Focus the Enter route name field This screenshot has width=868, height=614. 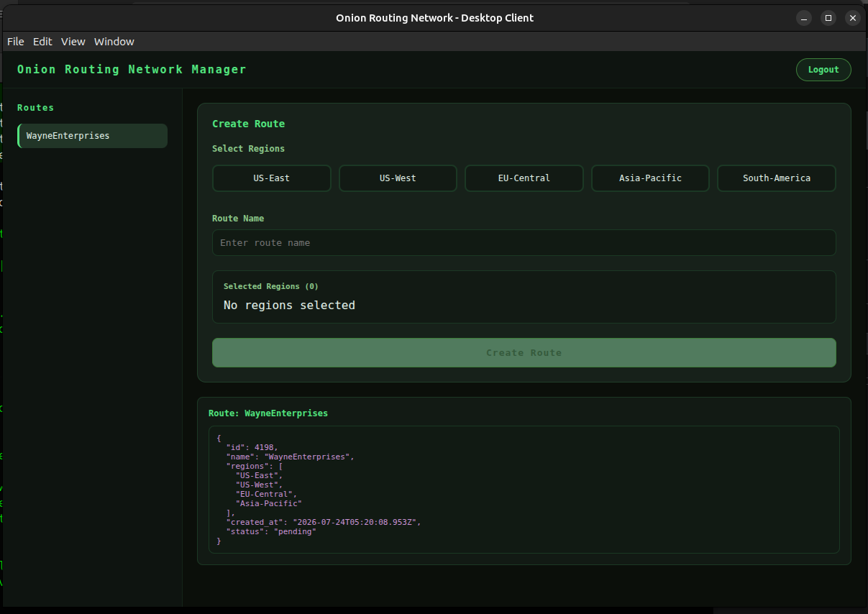point(524,243)
